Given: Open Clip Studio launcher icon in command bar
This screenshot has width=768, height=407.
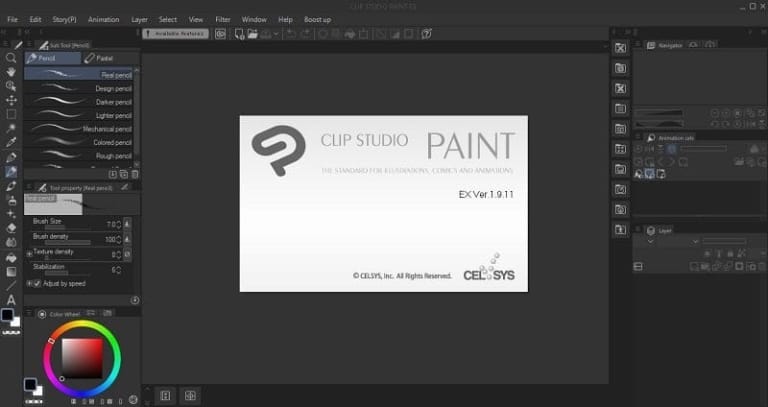Looking at the screenshot, I should tap(220, 34).
